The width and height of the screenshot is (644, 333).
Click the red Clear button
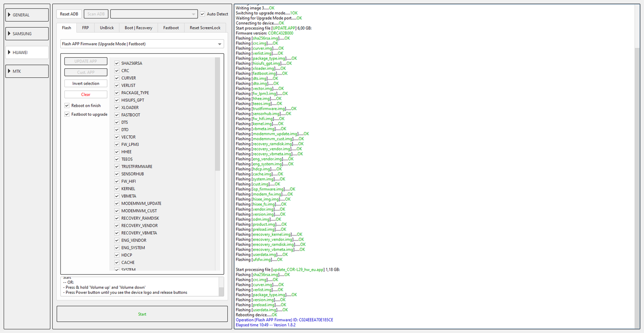[86, 95]
